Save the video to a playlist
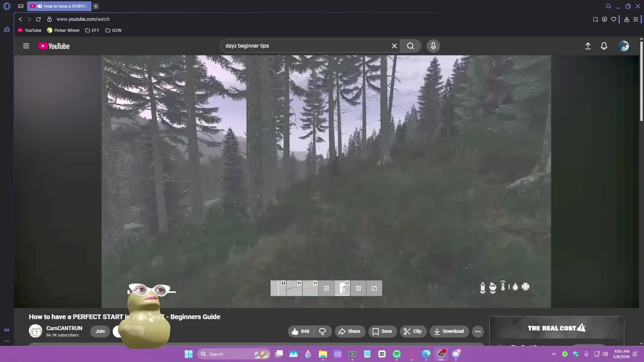This screenshot has width=644, height=362. tap(381, 331)
